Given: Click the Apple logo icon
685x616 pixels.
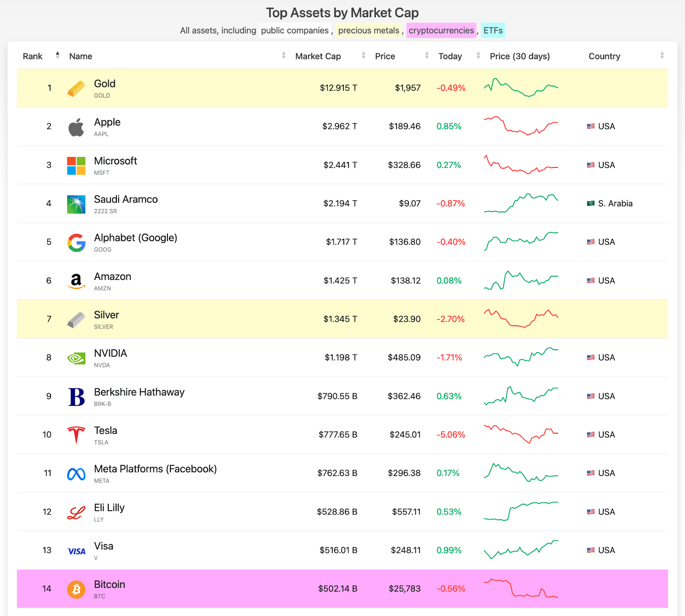Looking at the screenshot, I should 76,127.
